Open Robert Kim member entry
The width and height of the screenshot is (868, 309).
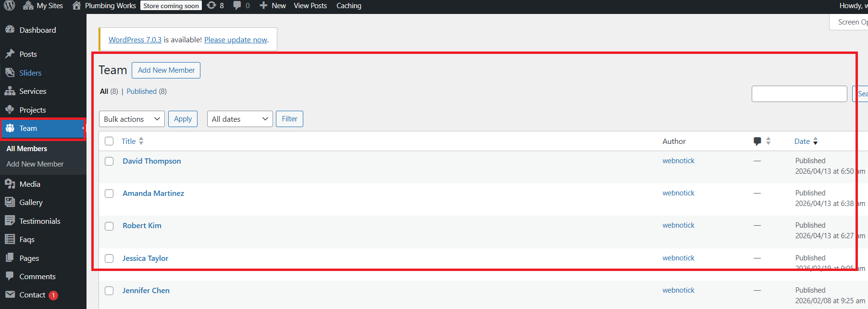(x=142, y=225)
